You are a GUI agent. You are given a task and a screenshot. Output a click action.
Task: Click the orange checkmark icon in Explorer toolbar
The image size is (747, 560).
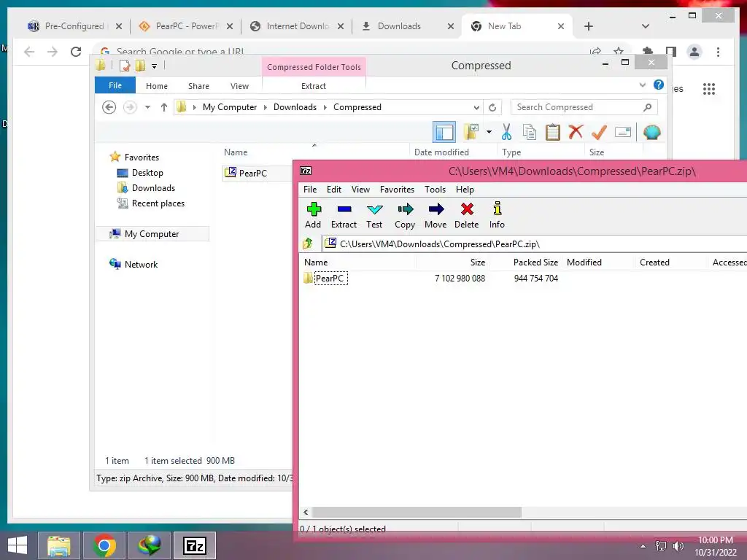pyautogui.click(x=599, y=132)
